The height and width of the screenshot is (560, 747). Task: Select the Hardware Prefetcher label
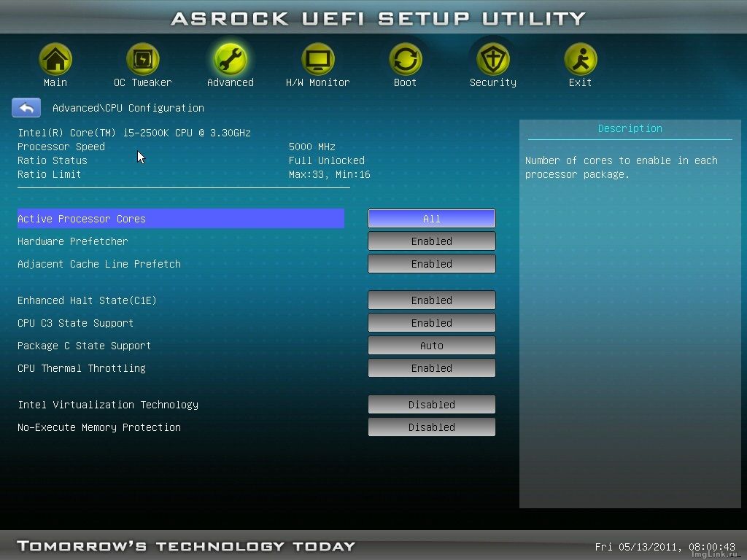tap(72, 241)
